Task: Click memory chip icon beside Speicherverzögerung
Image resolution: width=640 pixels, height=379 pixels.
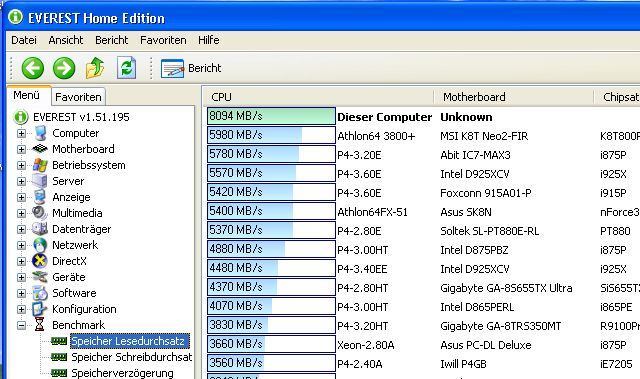Action: 59,373
